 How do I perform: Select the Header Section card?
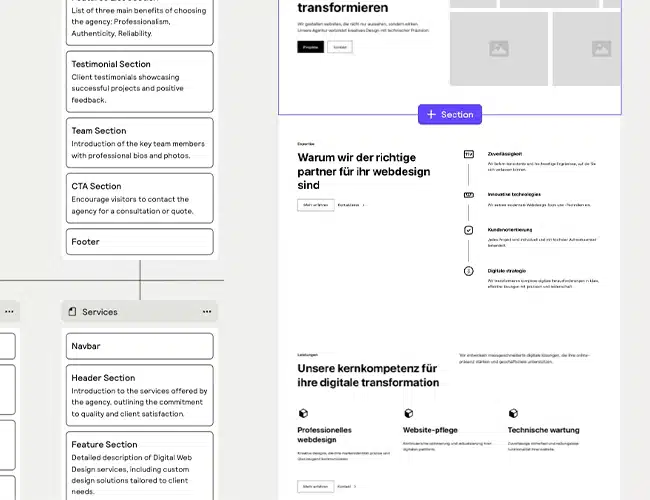[x=140, y=395]
